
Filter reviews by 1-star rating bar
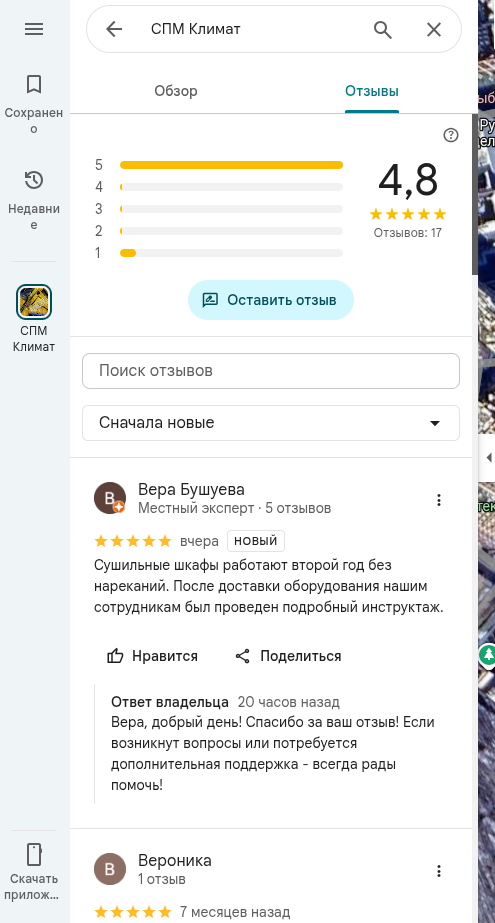point(218,253)
